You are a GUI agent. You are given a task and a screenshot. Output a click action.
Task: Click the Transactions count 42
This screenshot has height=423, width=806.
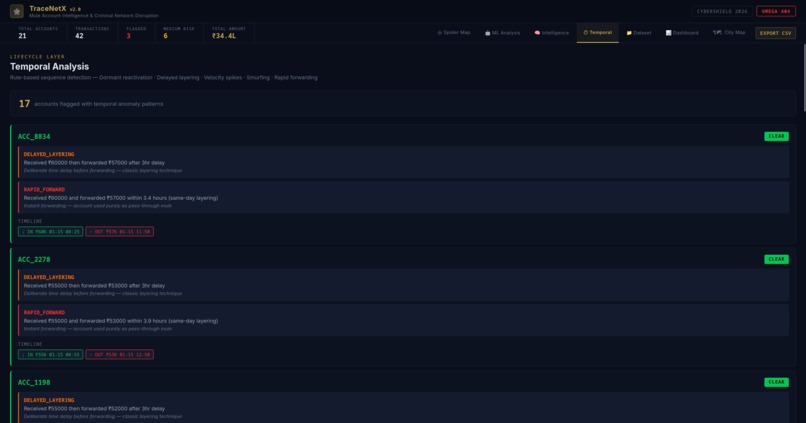pos(79,36)
